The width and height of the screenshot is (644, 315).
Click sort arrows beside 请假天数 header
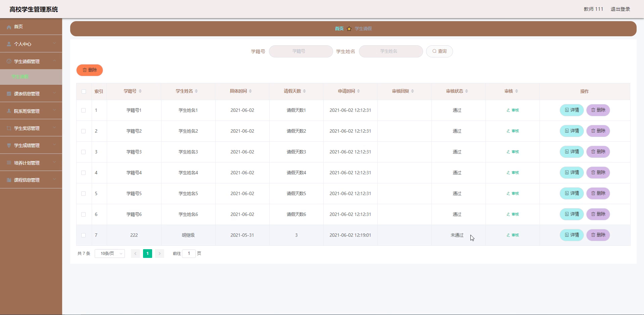304,91
